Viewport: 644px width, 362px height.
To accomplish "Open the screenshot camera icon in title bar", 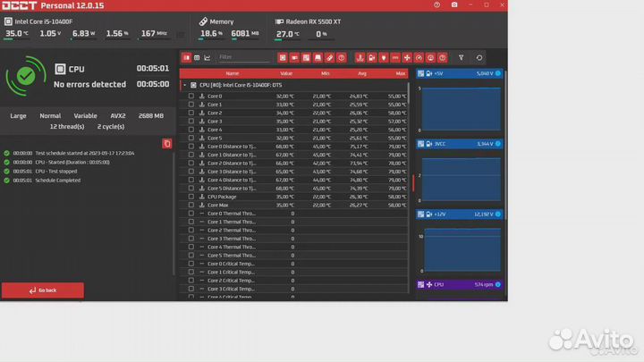I will coord(454,5).
